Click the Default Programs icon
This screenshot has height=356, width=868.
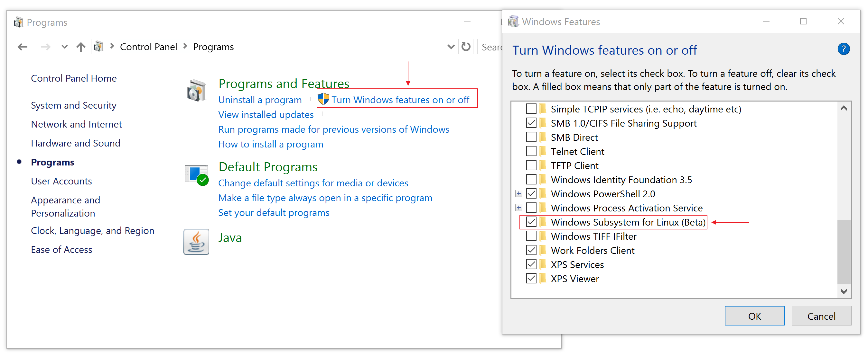[196, 174]
